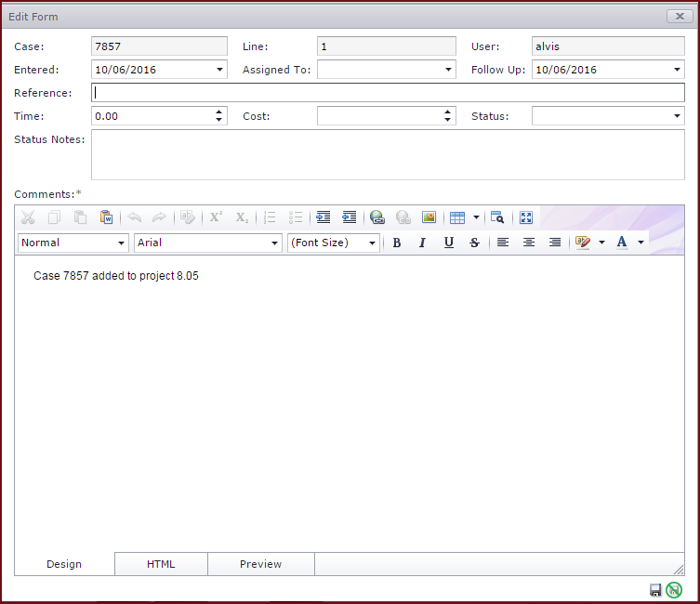The height and width of the screenshot is (604, 700).
Task: Close the Edit Form dialog
Action: (680, 17)
